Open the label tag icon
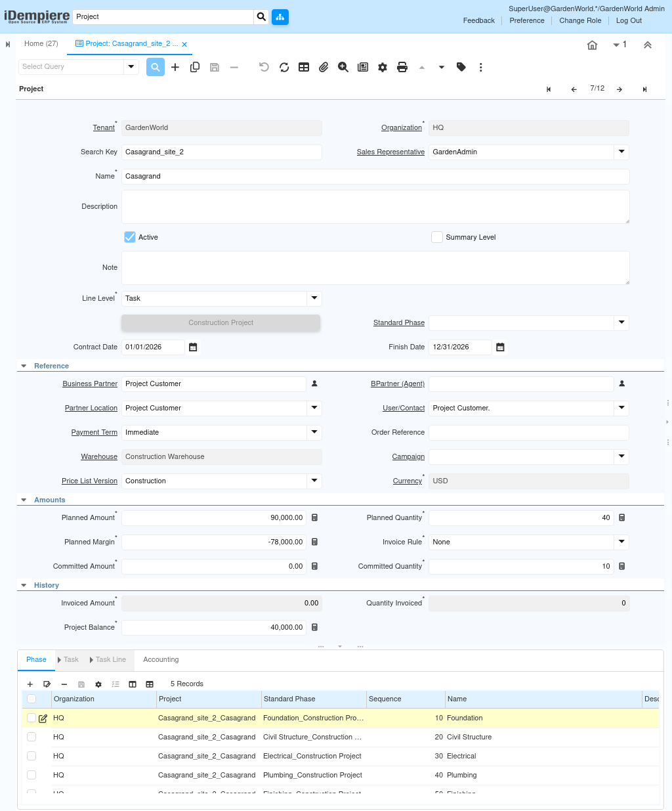The image size is (672, 811). click(x=461, y=67)
